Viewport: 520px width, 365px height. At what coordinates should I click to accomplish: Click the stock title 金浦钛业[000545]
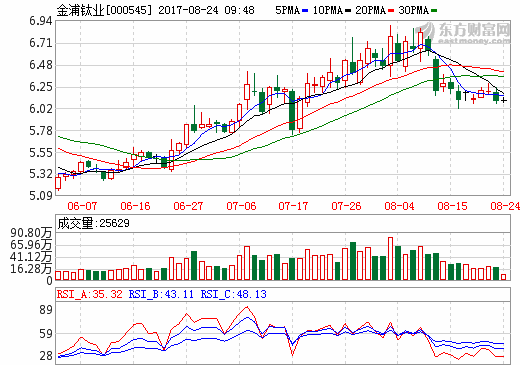tap(104, 10)
